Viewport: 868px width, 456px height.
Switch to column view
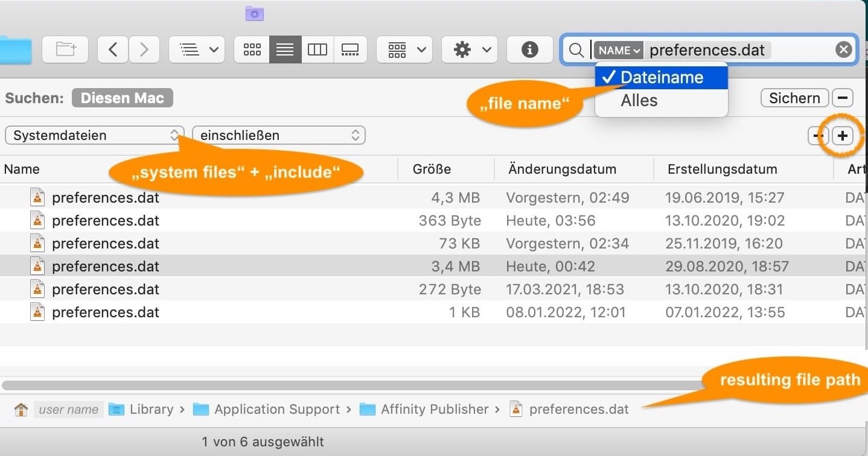click(x=318, y=49)
